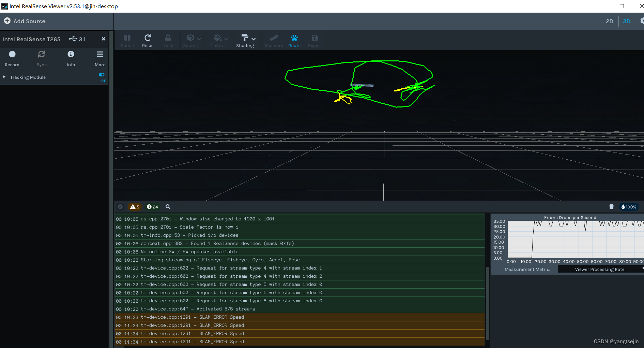644x348 pixels.
Task: Select log line 'Window size changed to 1920 x 1001'
Action: click(300, 219)
